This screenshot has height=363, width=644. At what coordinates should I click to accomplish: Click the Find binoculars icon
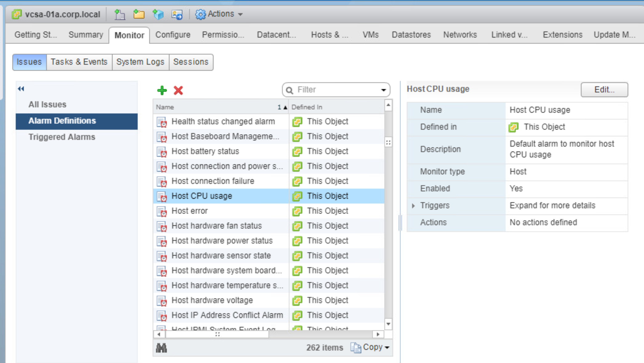[x=161, y=348]
